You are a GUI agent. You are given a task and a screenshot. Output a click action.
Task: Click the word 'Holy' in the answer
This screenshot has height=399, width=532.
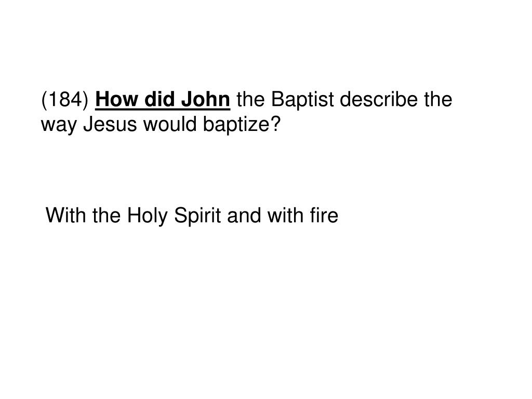[x=147, y=216]
